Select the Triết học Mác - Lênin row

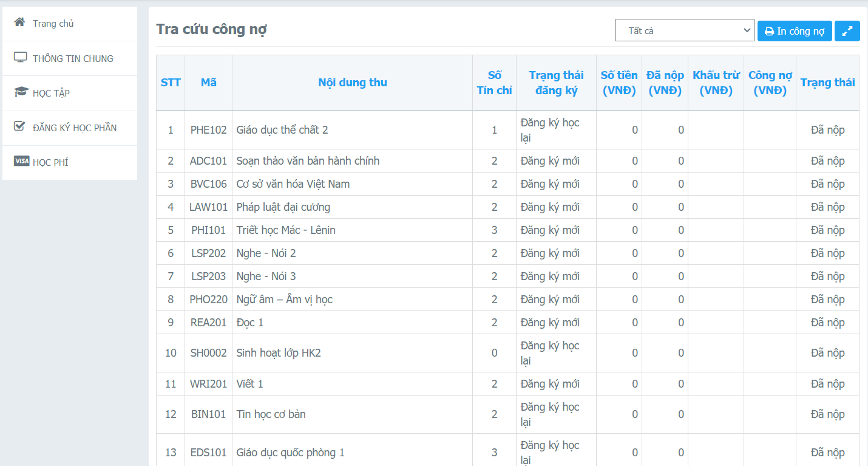286,230
